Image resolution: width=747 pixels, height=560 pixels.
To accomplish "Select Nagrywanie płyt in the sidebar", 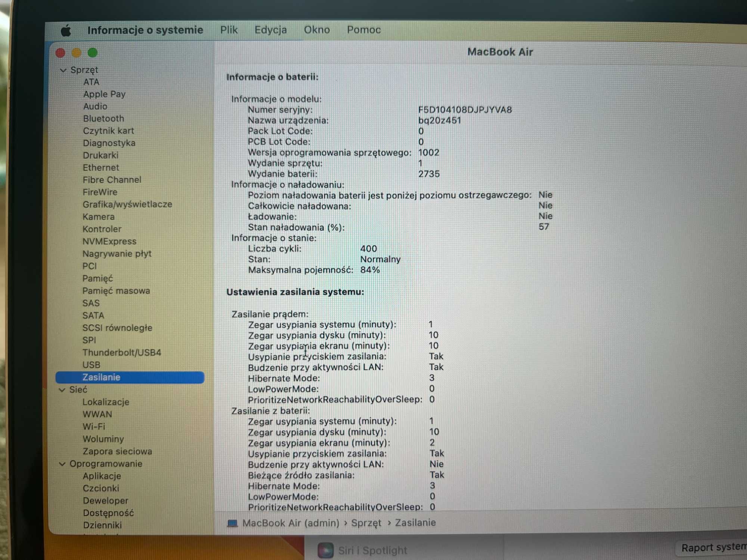I will 117,254.
